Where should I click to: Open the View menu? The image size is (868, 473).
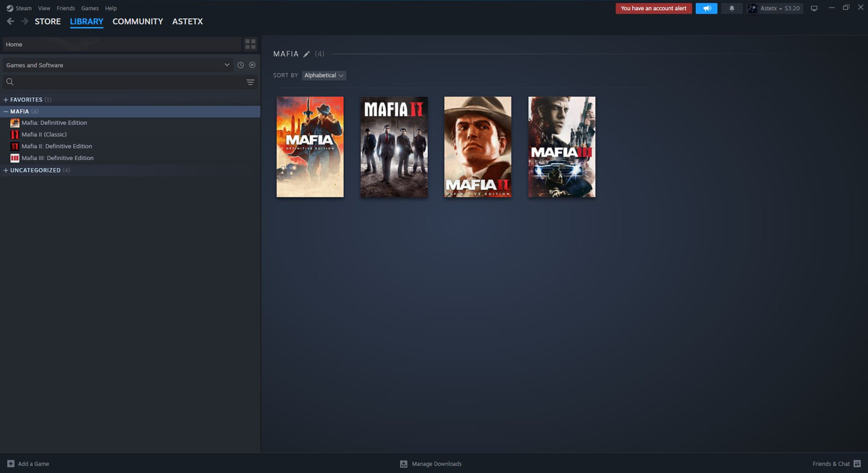pos(44,8)
